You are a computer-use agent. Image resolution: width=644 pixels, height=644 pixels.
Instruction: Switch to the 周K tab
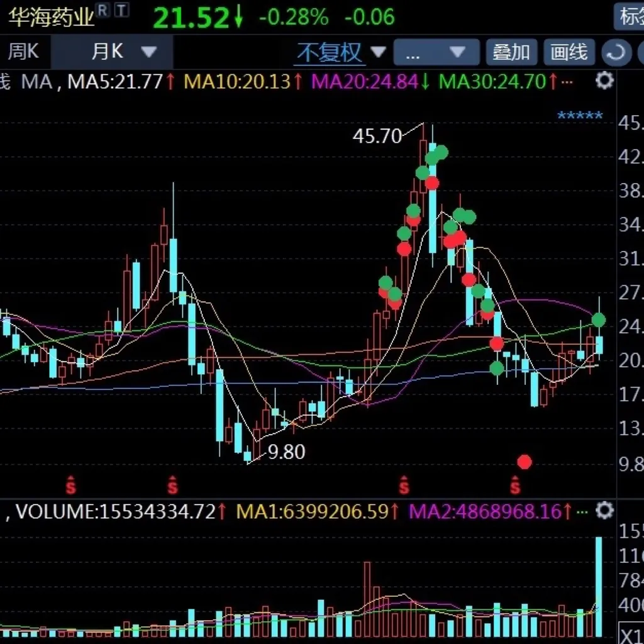[x=23, y=52]
